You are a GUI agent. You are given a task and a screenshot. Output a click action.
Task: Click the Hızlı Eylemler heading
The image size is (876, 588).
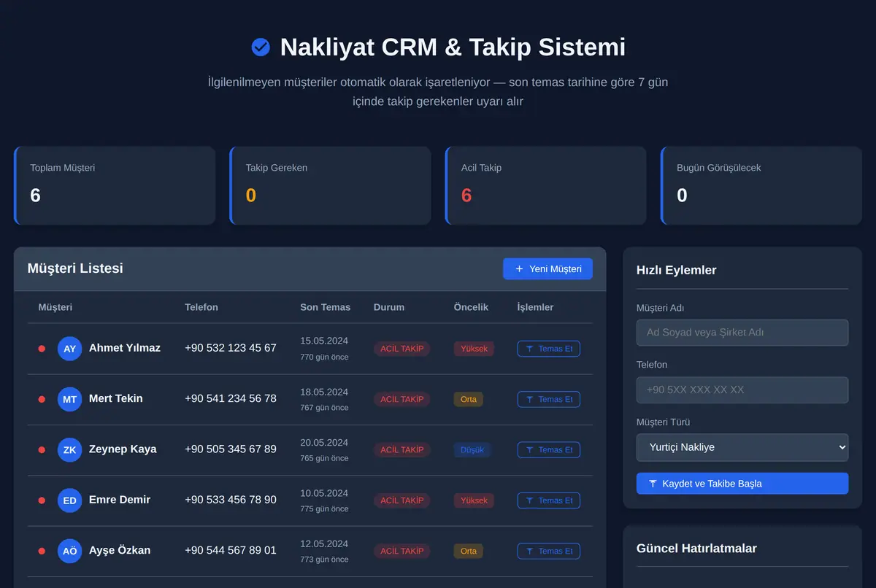[677, 270]
